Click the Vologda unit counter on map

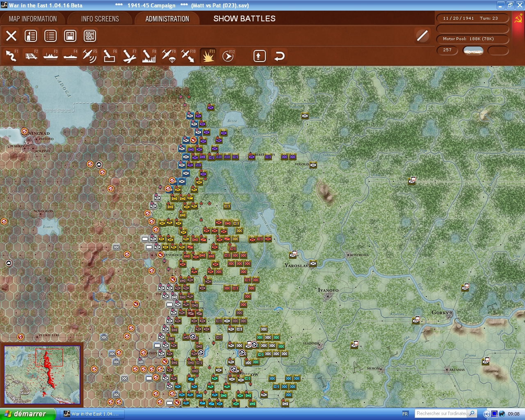pyautogui.click(x=313, y=165)
